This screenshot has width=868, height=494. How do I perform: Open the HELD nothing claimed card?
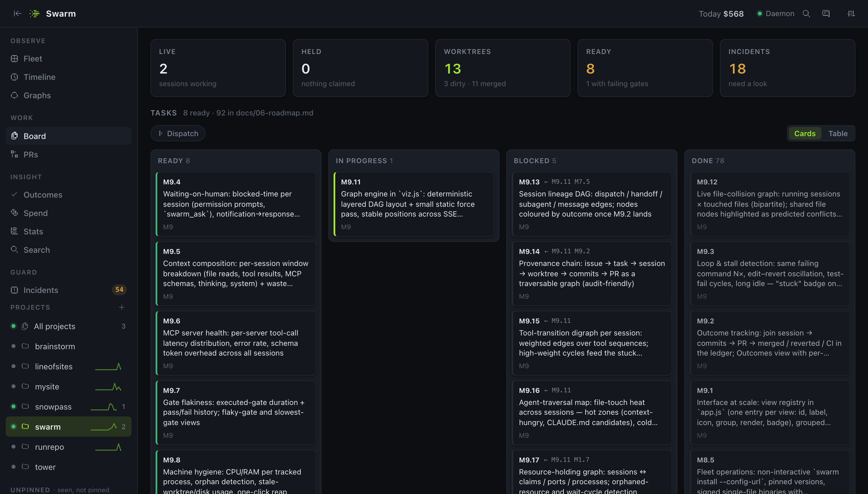(x=361, y=68)
